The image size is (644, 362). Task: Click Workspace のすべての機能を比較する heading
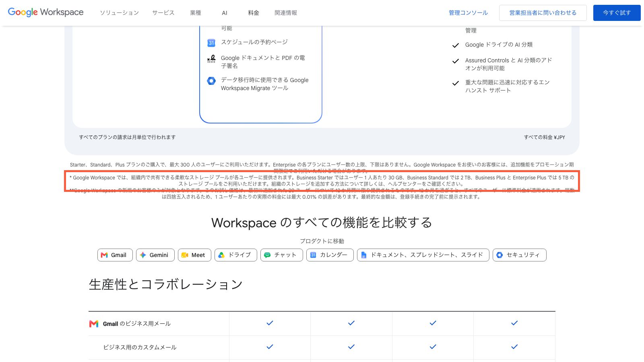pyautogui.click(x=322, y=222)
